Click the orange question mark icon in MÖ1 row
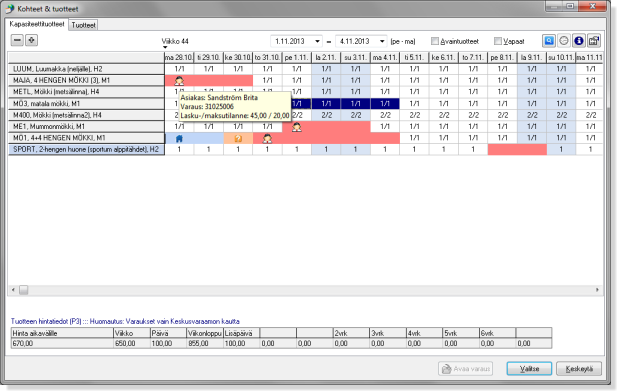 tap(238, 138)
